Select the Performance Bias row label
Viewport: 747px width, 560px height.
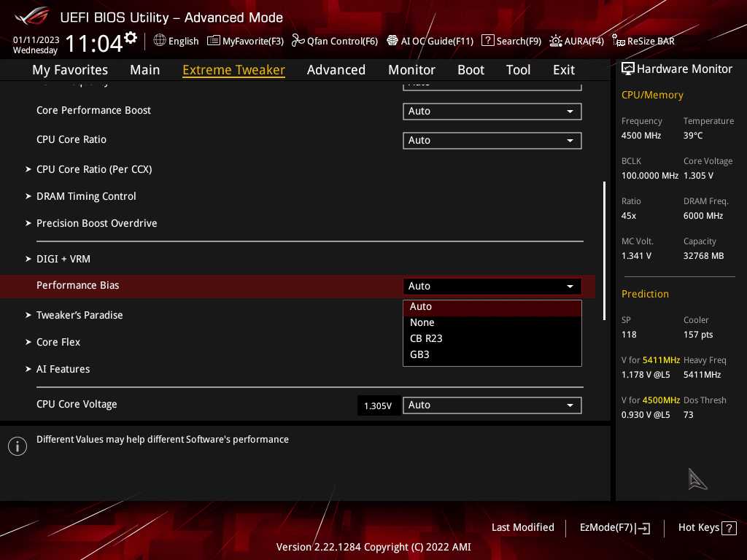(77, 285)
